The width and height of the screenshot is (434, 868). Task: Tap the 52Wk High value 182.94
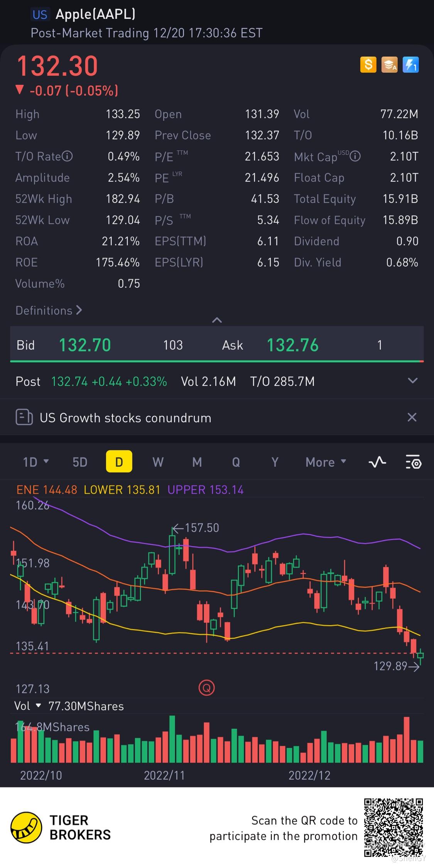(123, 199)
